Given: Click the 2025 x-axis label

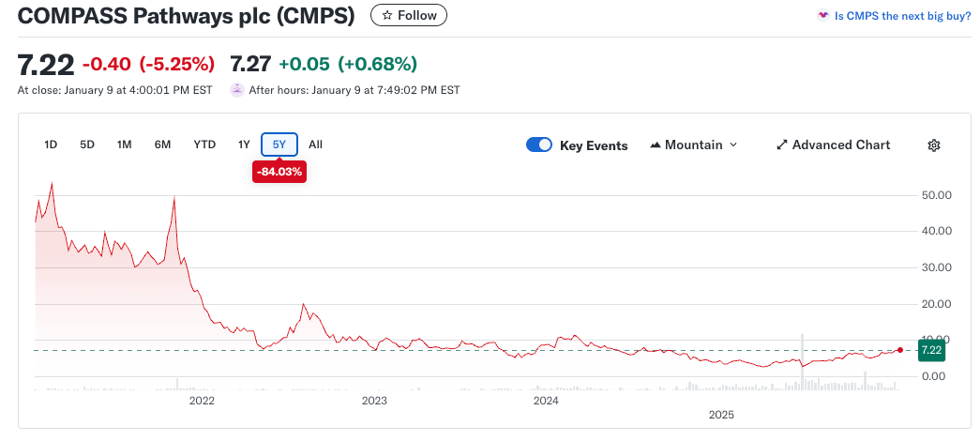Looking at the screenshot, I should click(720, 415).
